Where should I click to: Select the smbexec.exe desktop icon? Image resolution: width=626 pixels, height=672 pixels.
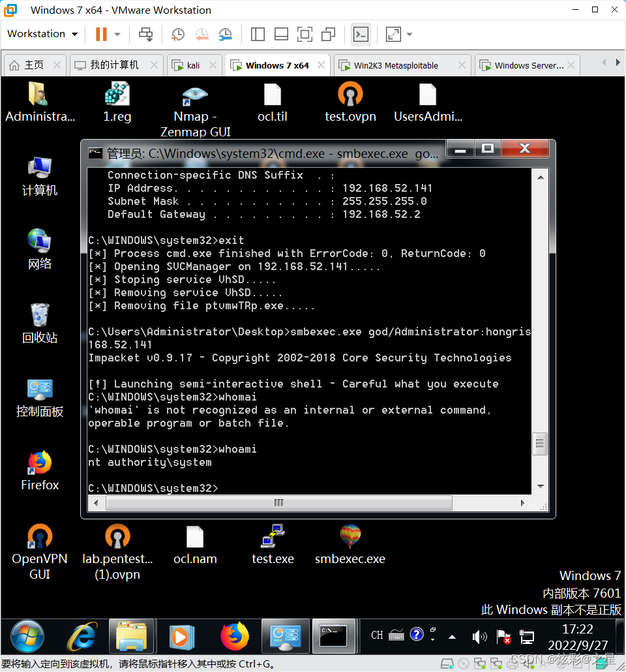(x=350, y=545)
